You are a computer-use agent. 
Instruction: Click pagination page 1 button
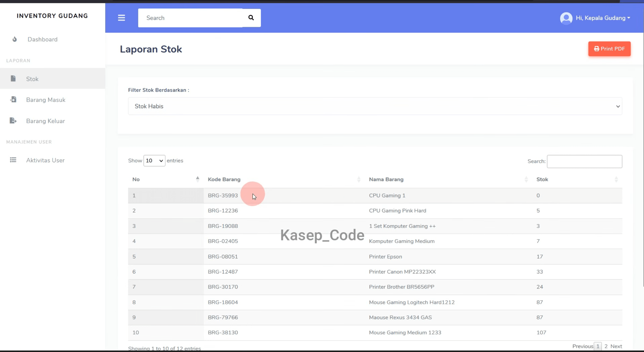click(598, 346)
